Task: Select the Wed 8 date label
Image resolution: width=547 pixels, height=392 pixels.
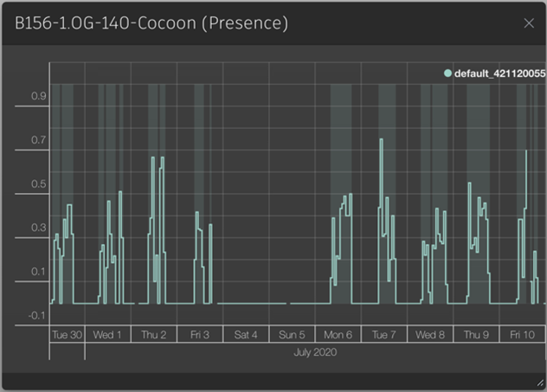Action: tap(430, 335)
